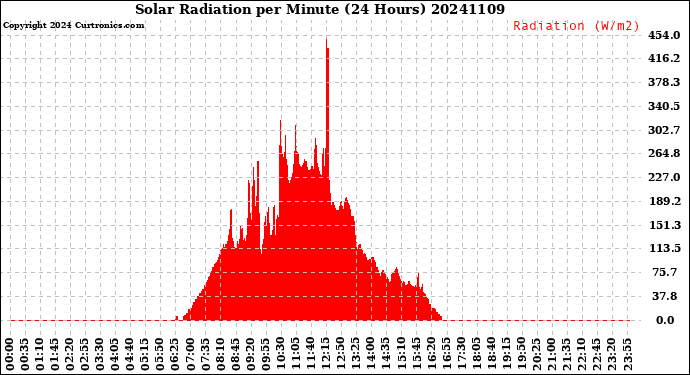Image resolution: width=690 pixels, height=375 pixels.
Task: Click the 19:50 time axis label
Action: click(521, 355)
